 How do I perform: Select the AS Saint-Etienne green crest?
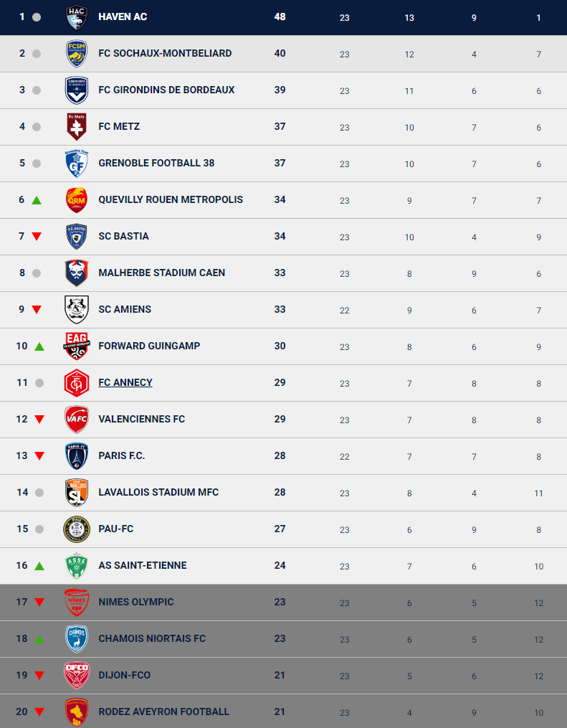[x=77, y=566]
